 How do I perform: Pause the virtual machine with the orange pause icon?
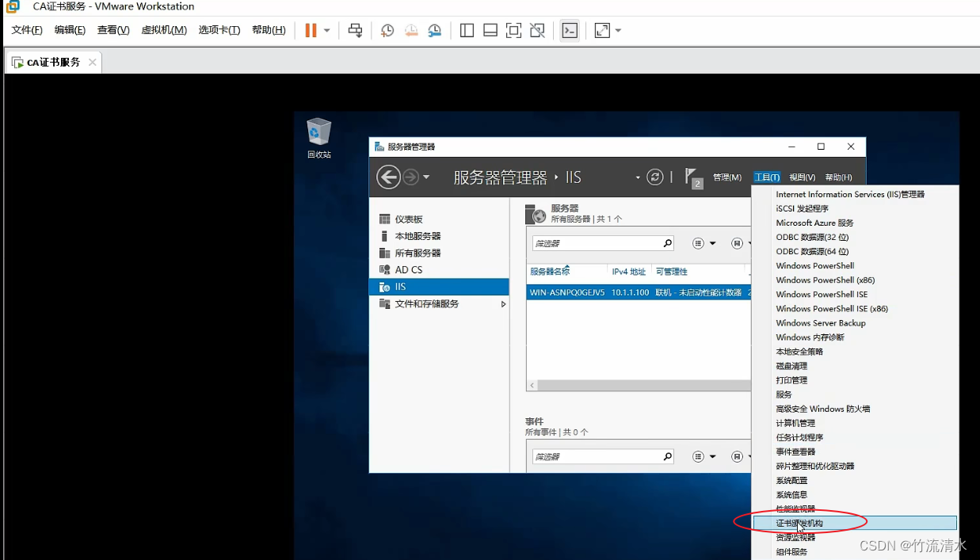click(x=311, y=30)
